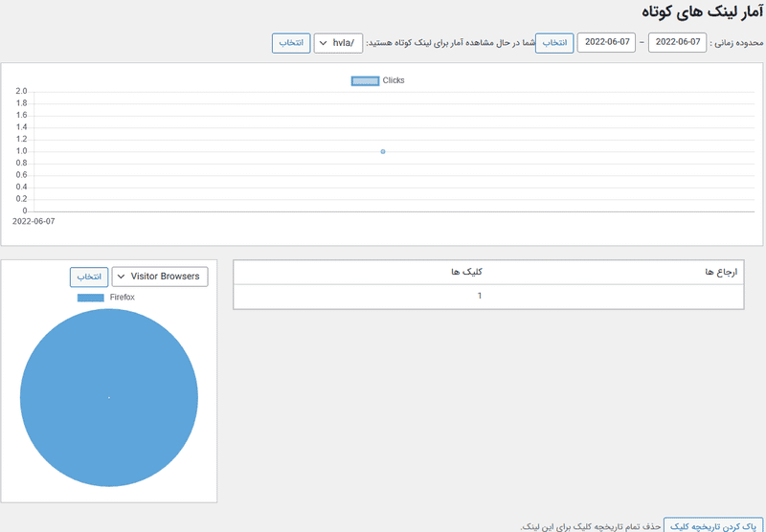
Task: Click the end date field 2022-06-07
Action: pyautogui.click(x=606, y=42)
